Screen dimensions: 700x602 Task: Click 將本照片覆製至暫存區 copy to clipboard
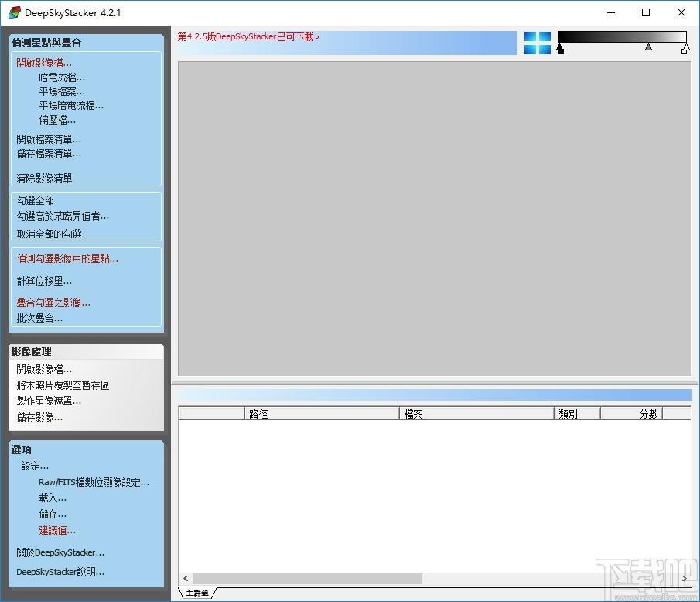63,385
